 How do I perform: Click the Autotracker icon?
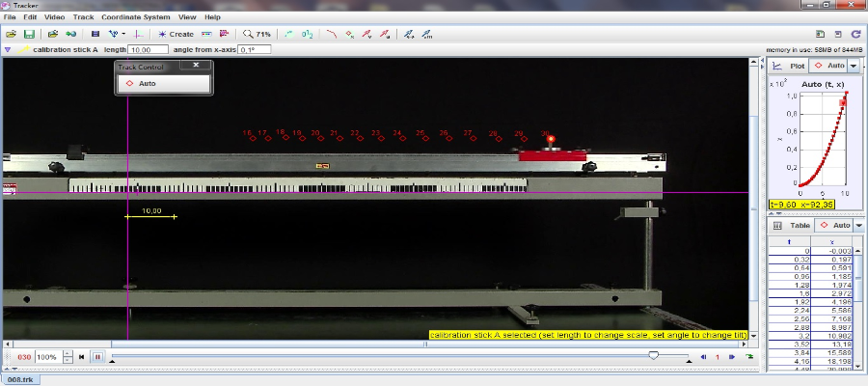tap(224, 34)
